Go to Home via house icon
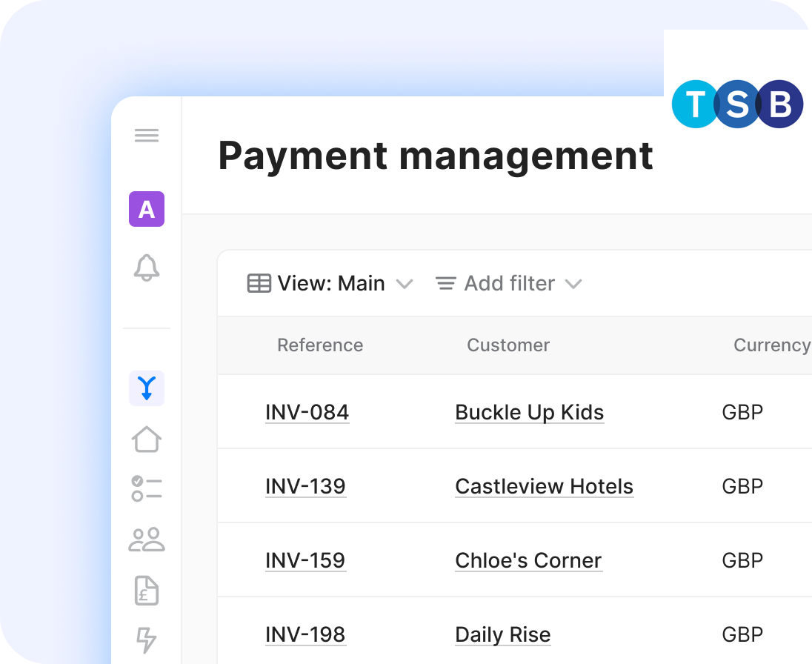 click(x=147, y=439)
